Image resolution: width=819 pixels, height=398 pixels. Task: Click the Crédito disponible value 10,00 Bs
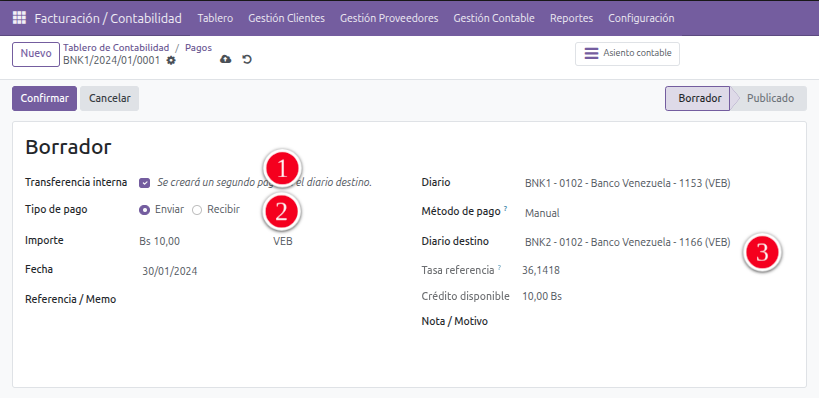(x=542, y=296)
